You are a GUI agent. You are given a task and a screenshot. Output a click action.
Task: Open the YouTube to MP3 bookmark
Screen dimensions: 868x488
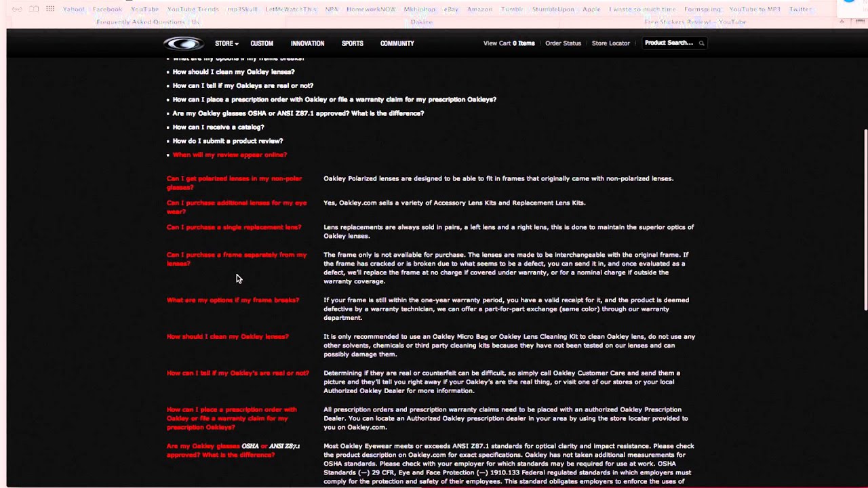point(755,9)
